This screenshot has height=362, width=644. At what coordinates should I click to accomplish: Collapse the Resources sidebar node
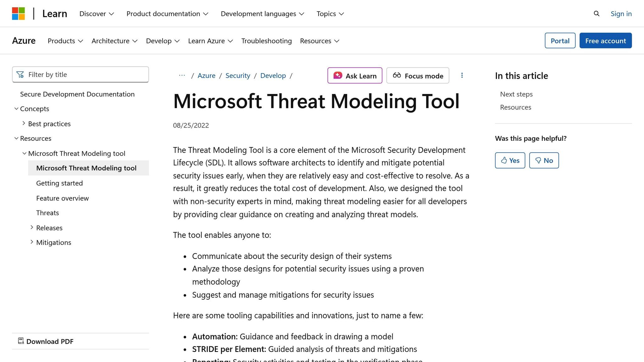pyautogui.click(x=16, y=138)
